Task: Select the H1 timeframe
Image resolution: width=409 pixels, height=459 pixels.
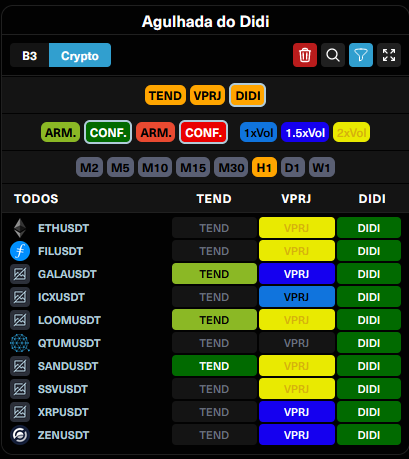Action: point(264,167)
